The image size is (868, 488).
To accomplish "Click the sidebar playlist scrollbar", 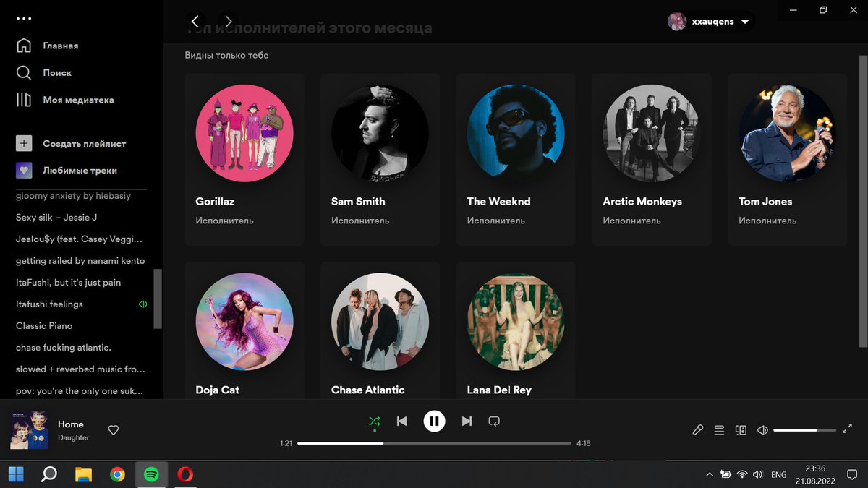I will 158,299.
